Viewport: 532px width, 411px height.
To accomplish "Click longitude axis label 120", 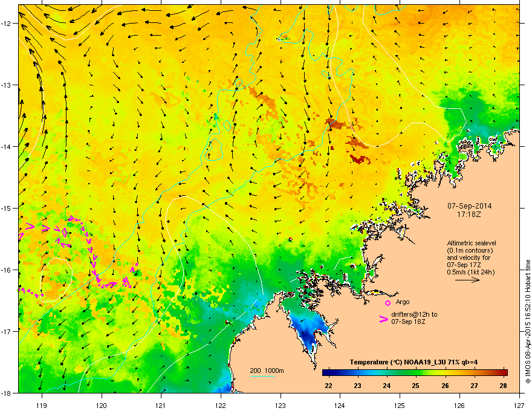I will click(x=102, y=405).
